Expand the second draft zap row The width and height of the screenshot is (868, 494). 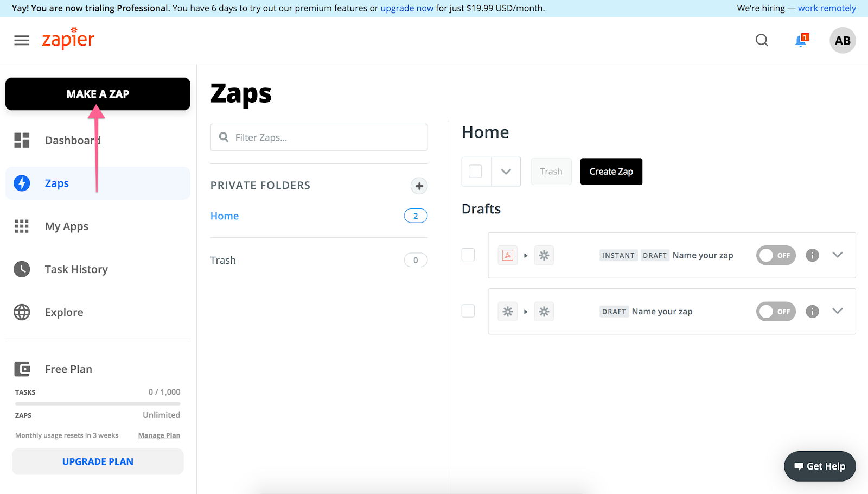(837, 311)
